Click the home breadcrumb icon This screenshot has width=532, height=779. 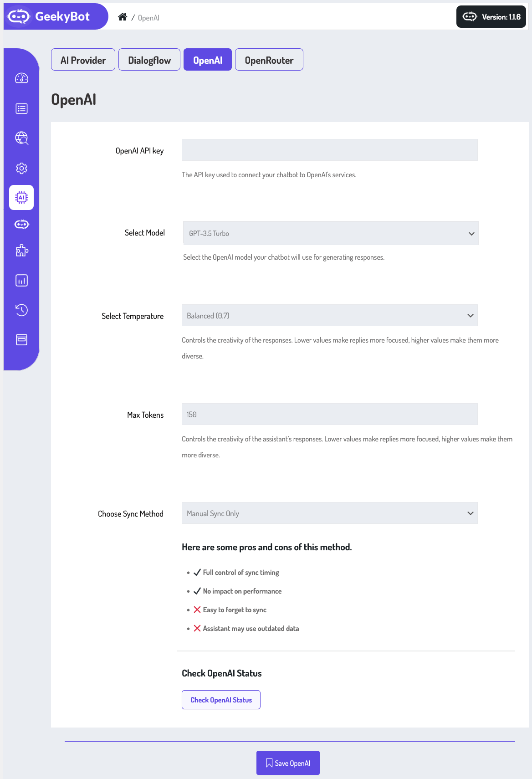(x=123, y=17)
